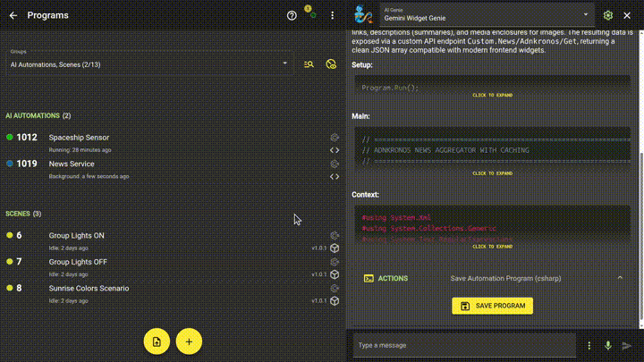Click the Spaceship Sensor restart icon
Viewport: 644px width, 362px height.
[x=335, y=138]
